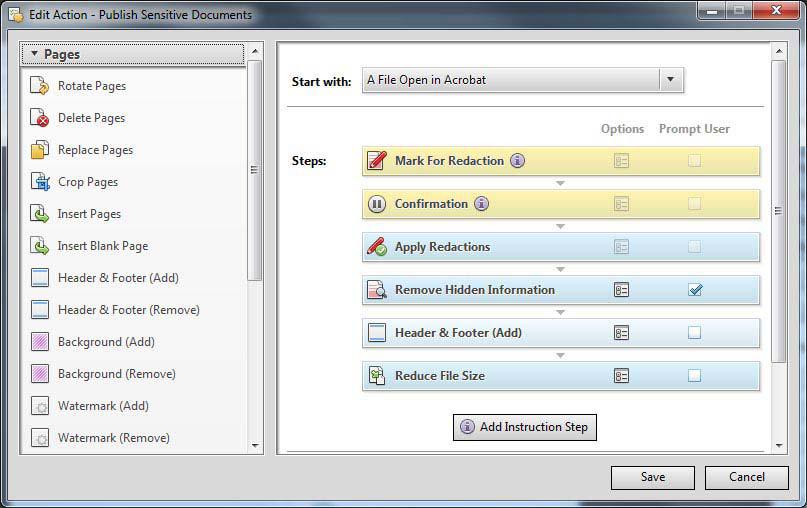
Task: Click the Replace Pages icon
Action: [40, 149]
